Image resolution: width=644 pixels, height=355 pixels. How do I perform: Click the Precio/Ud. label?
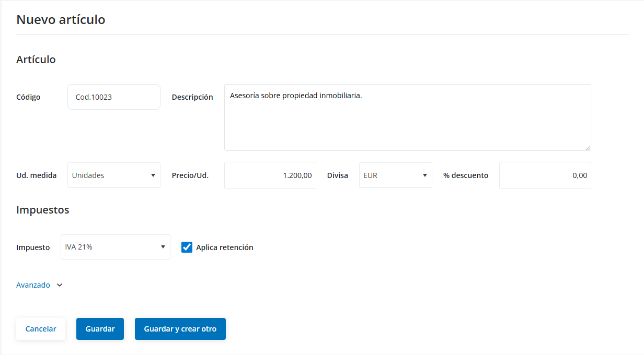(190, 175)
